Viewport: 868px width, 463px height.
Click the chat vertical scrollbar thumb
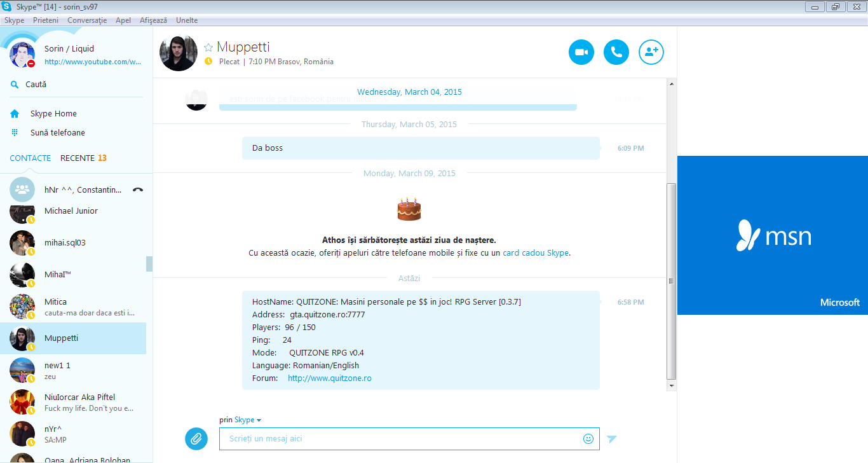pos(671,281)
